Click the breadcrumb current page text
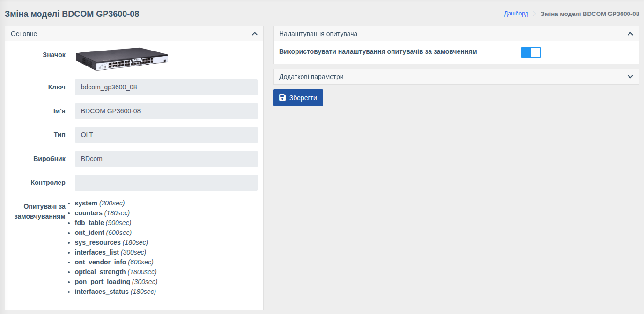Viewport: 644px width, 314px height. pyautogui.click(x=590, y=14)
